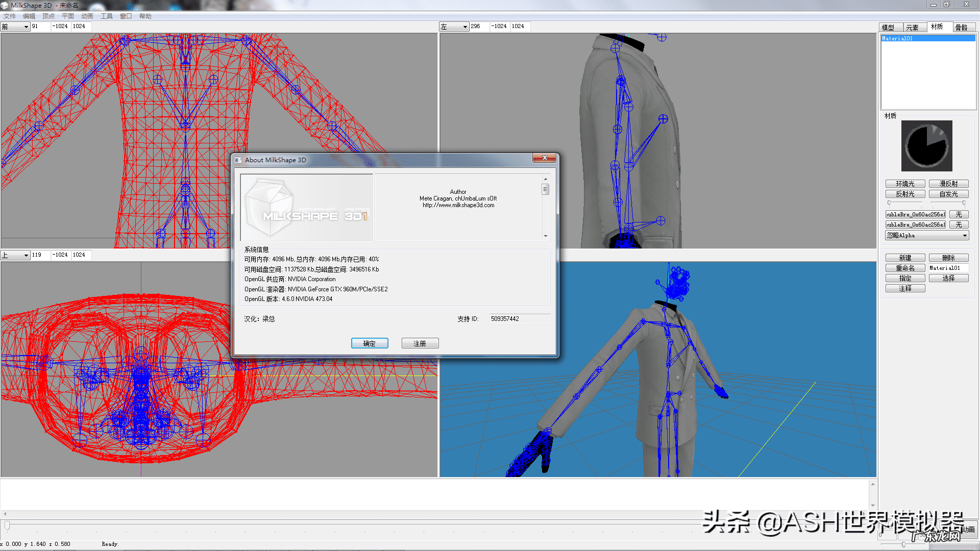This screenshot has width=980, height=551.
Task: Click the Material01 rename input field
Action: point(948,268)
